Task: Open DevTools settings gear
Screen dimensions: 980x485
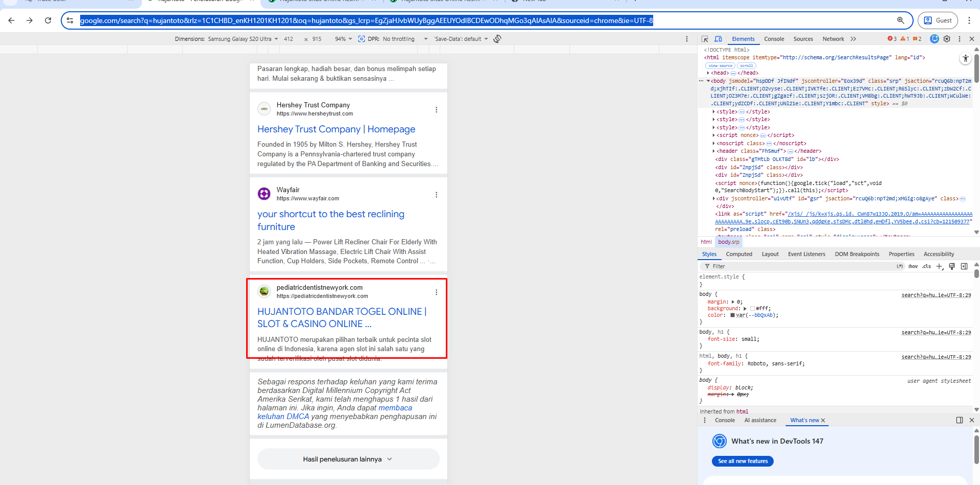Action: [x=947, y=39]
